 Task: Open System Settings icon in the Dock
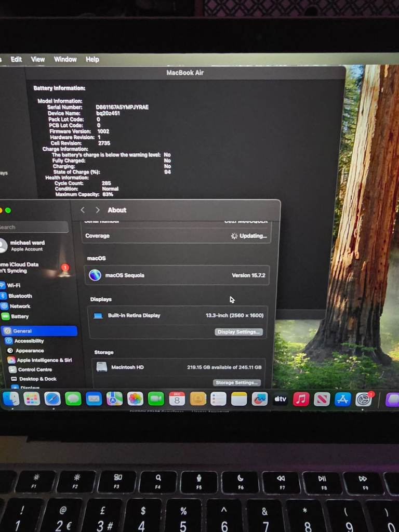(363, 400)
